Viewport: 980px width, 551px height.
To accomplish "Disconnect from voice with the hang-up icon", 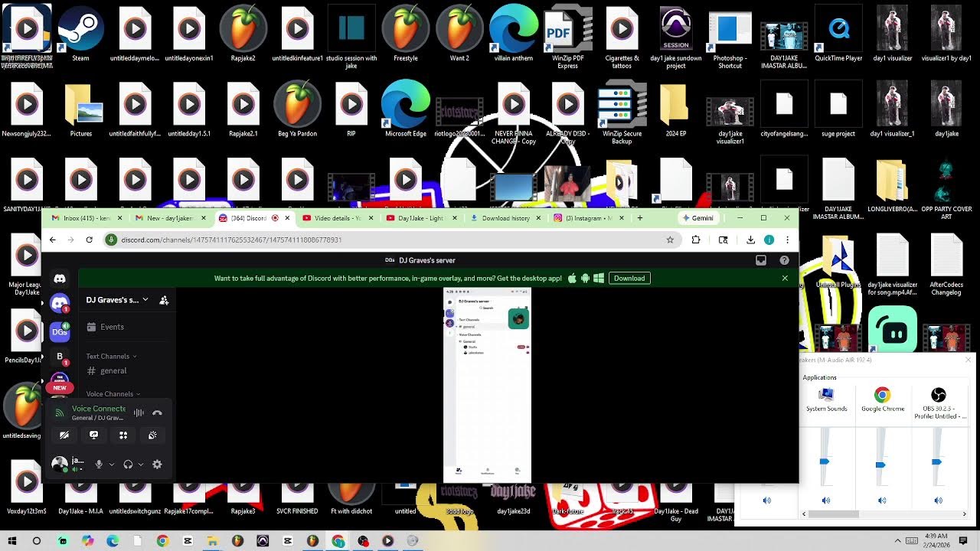I will coord(157,412).
